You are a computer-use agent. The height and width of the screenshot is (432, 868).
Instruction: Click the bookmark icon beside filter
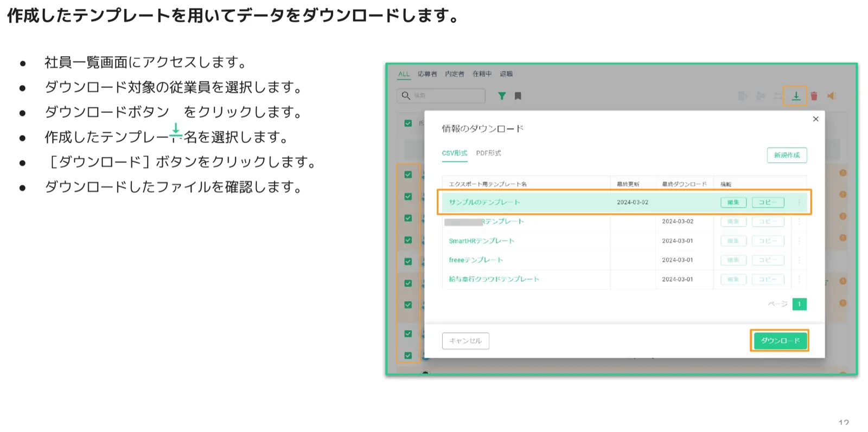point(518,96)
